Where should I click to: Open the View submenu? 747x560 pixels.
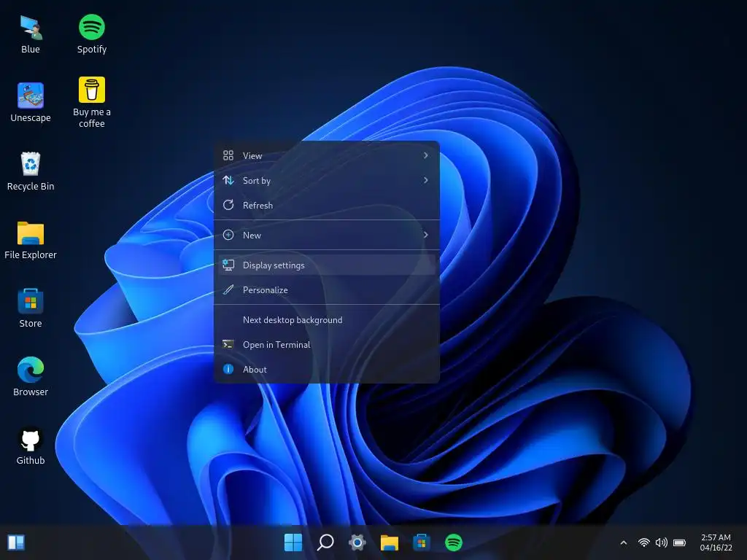(326, 156)
